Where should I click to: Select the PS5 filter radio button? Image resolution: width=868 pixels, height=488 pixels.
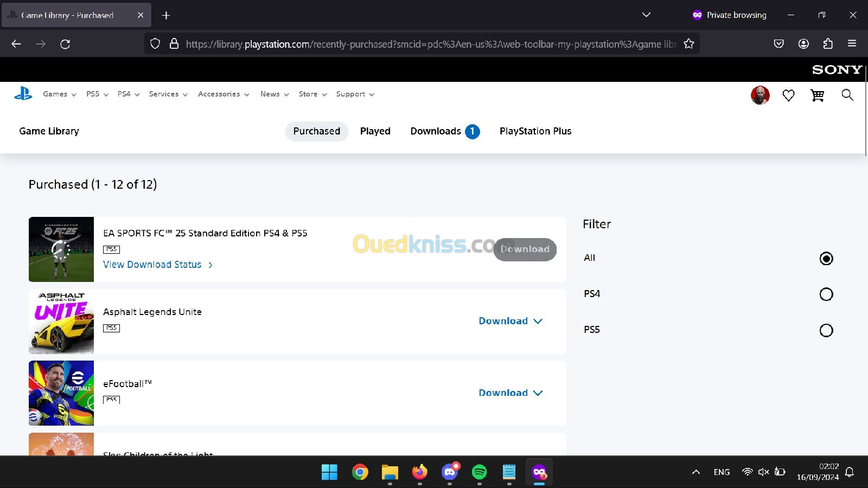click(x=826, y=330)
